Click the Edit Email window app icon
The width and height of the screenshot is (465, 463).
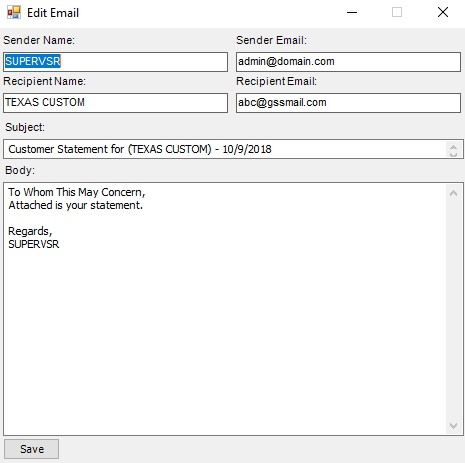(14, 13)
